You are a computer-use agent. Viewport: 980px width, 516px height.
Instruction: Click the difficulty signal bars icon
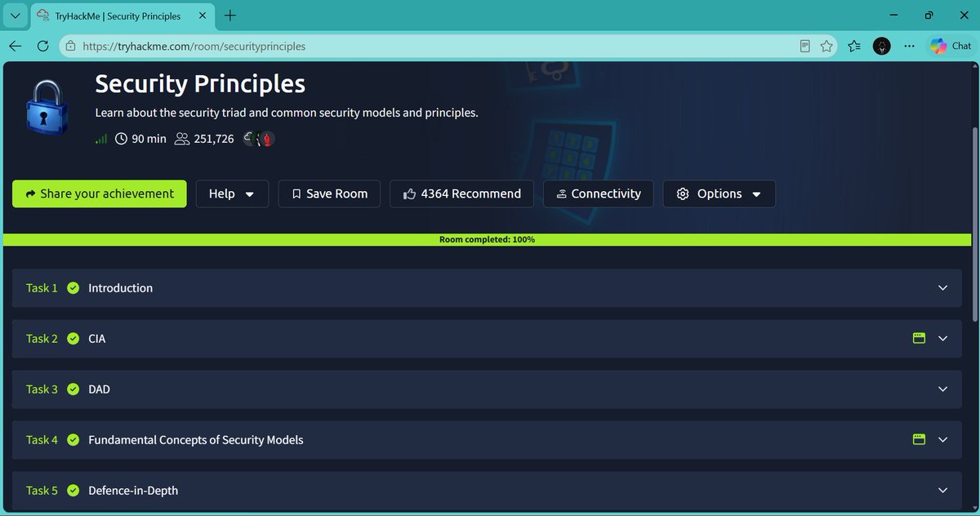pos(101,139)
